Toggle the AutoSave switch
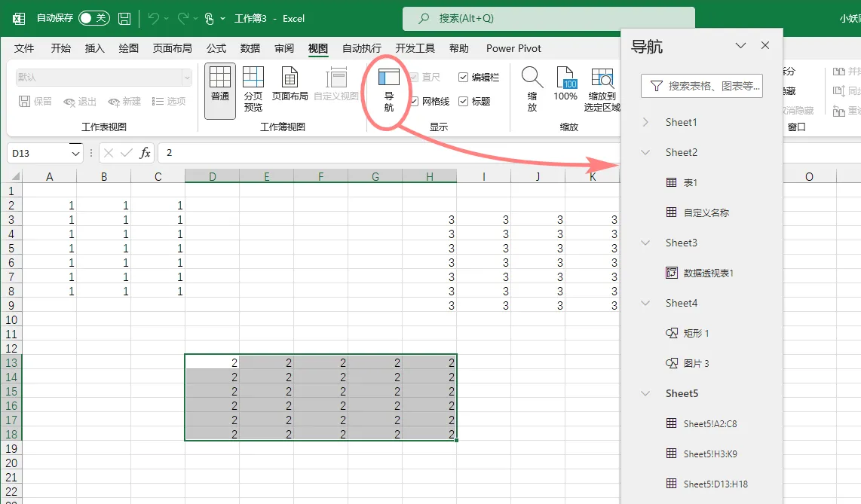This screenshot has height=504, width=861. coord(94,18)
